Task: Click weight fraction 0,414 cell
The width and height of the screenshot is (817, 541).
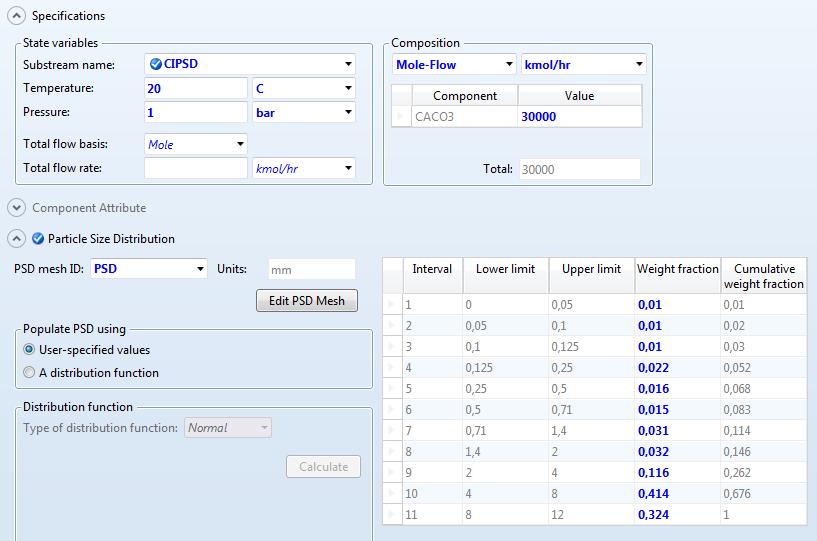Action: [x=677, y=494]
